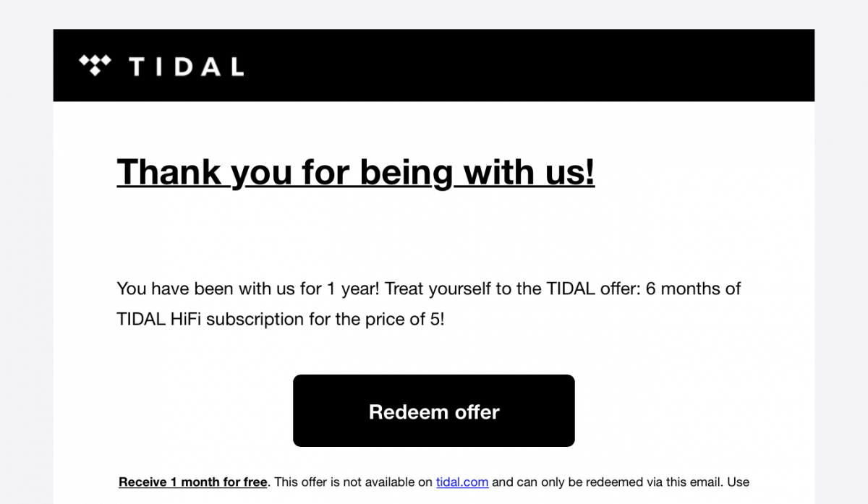The width and height of the screenshot is (868, 504).
Task: Click the letter "T" of the TIDAL wordmark
Action: tap(137, 67)
